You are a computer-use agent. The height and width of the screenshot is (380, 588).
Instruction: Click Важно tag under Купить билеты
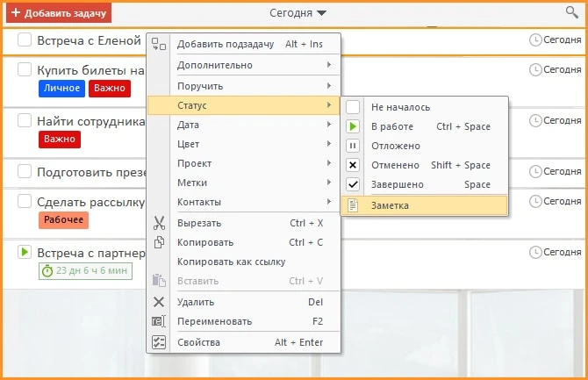(110, 88)
